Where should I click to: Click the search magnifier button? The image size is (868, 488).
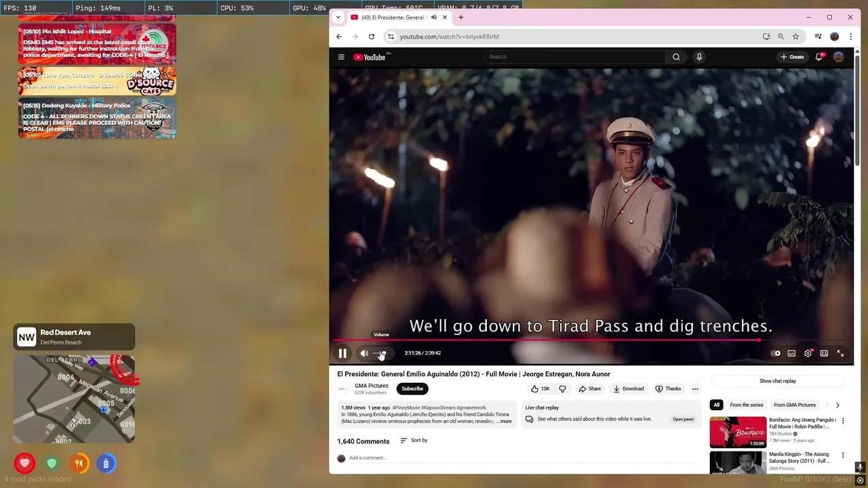[x=676, y=57]
